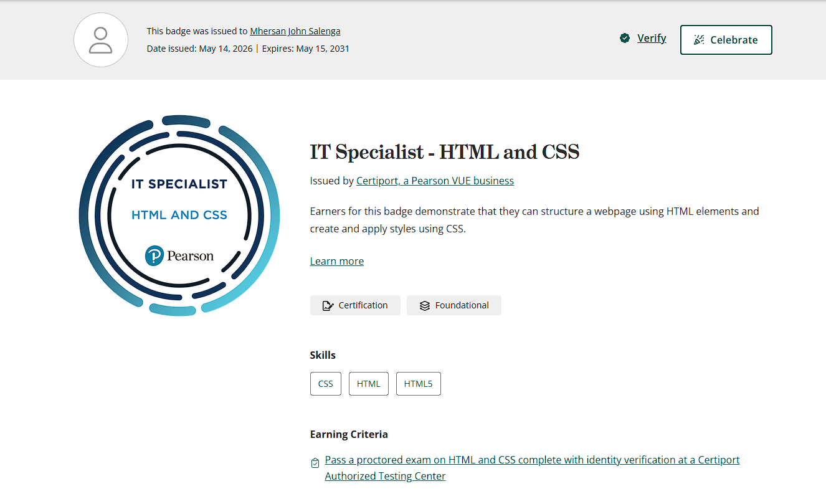Open Mhersan John Salenga's profile link
Screen dimensions: 826x504
click(x=295, y=31)
